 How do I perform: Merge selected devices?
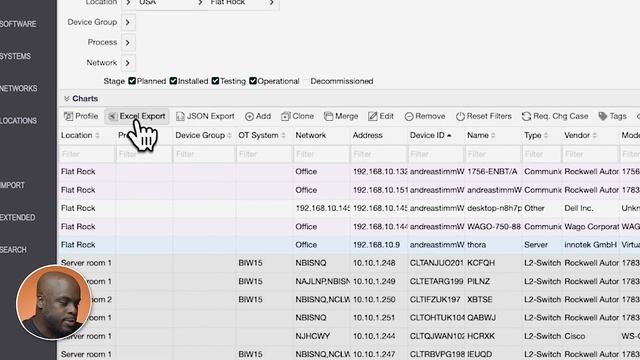click(341, 116)
